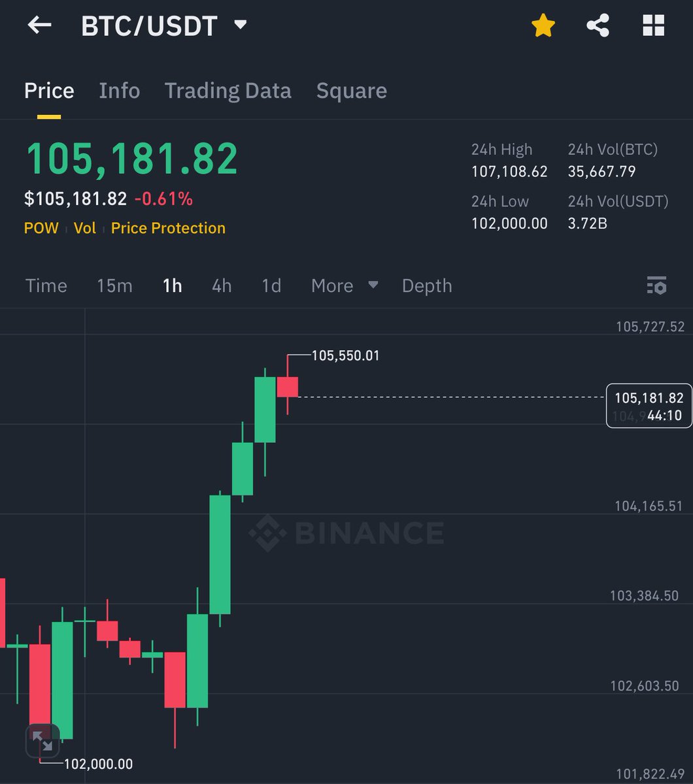Tap the -0.61% change value
This screenshot has height=784, width=693.
point(163,199)
